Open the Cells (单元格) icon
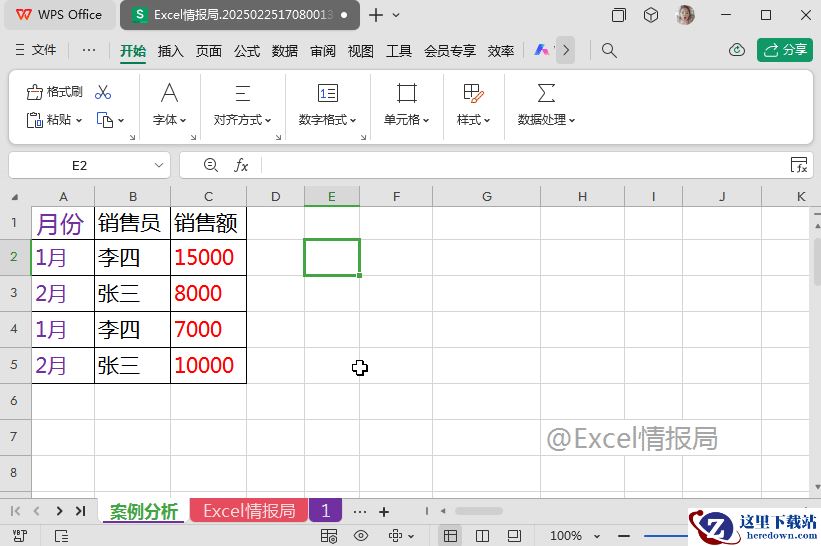Viewport: 821px width, 546px height. (x=407, y=93)
